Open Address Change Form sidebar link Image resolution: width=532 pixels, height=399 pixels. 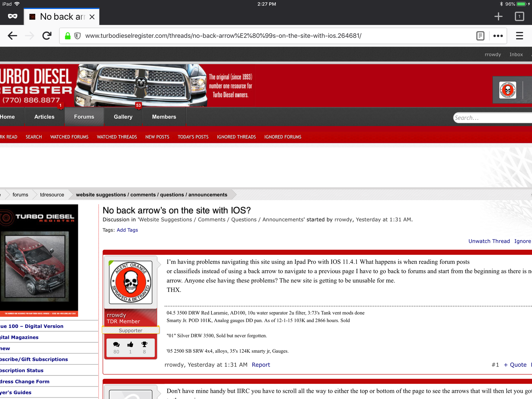pos(24,381)
